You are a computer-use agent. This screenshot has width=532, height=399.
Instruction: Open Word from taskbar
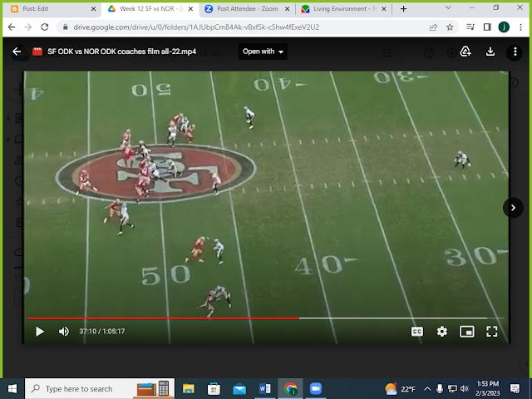(x=265, y=389)
